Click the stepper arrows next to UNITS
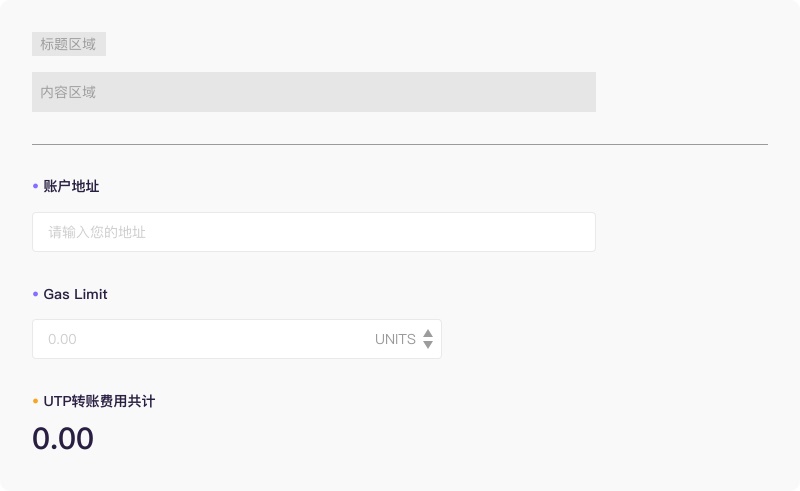 [428, 339]
